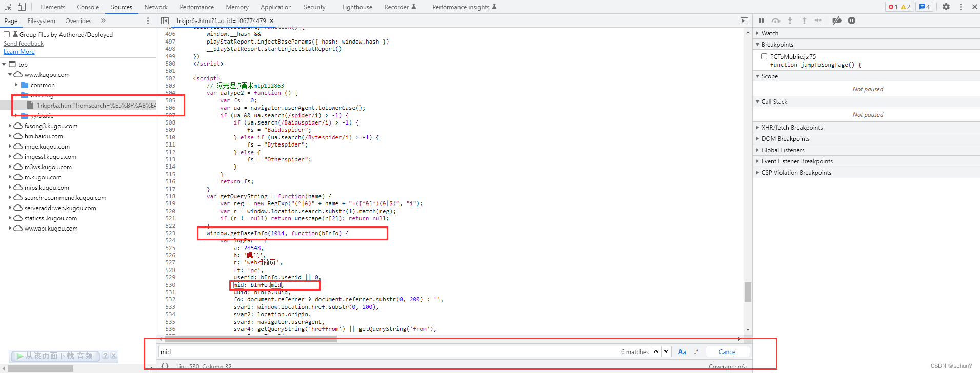Open the Performance tab
Screen dimensions: 980x373
pyautogui.click(x=197, y=7)
